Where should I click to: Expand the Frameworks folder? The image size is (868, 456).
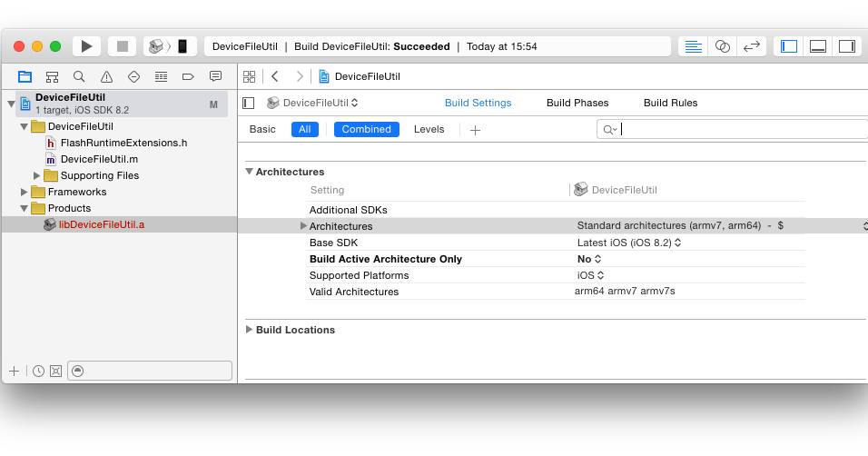pyautogui.click(x=24, y=192)
